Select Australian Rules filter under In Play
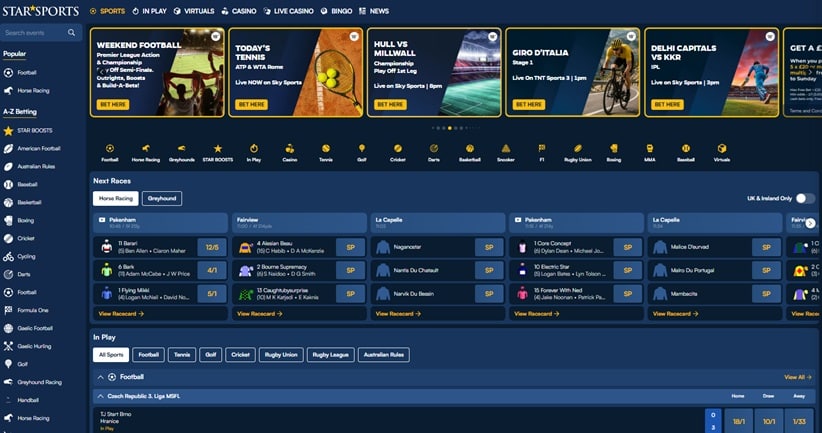822x433 pixels. (384, 355)
